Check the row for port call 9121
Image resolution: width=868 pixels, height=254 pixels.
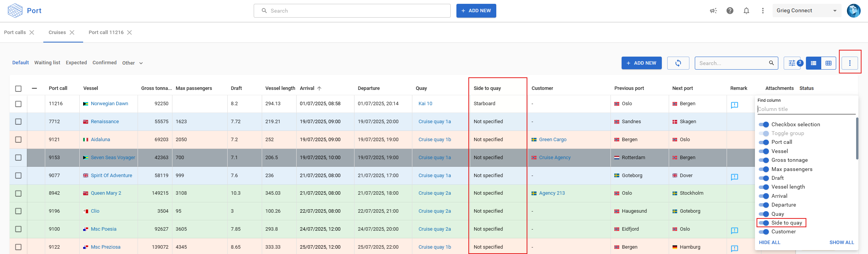click(18, 140)
